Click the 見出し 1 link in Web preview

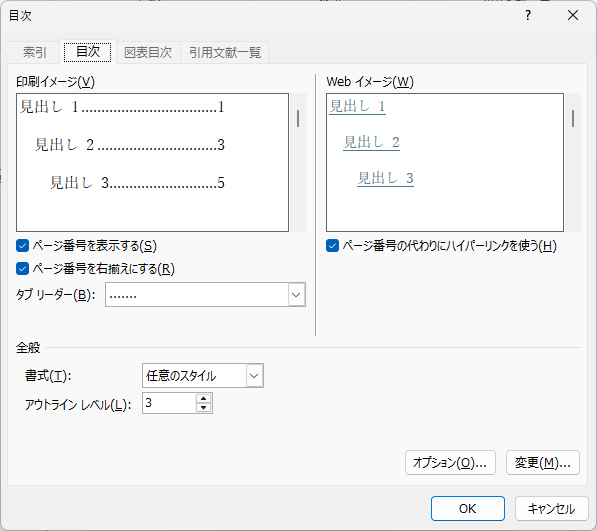(x=357, y=106)
